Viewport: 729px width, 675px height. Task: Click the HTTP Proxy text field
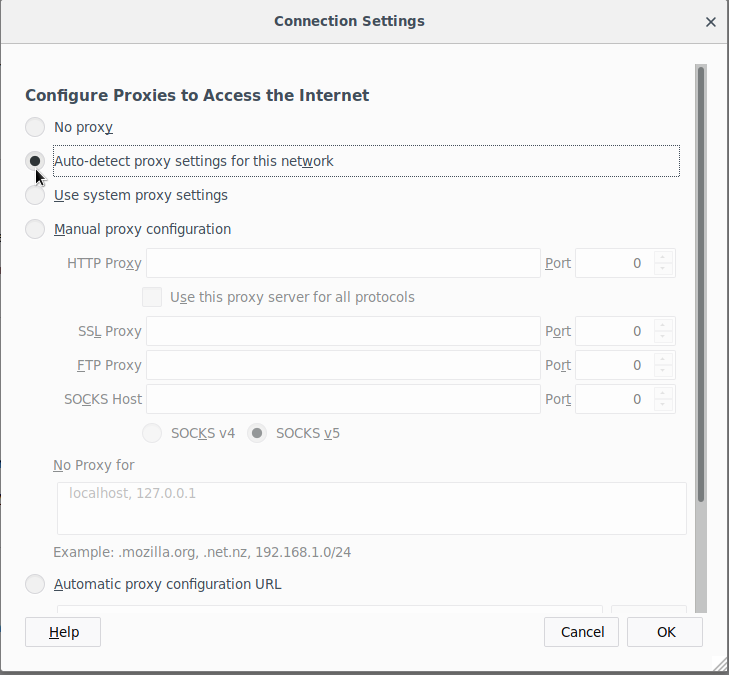[343, 263]
